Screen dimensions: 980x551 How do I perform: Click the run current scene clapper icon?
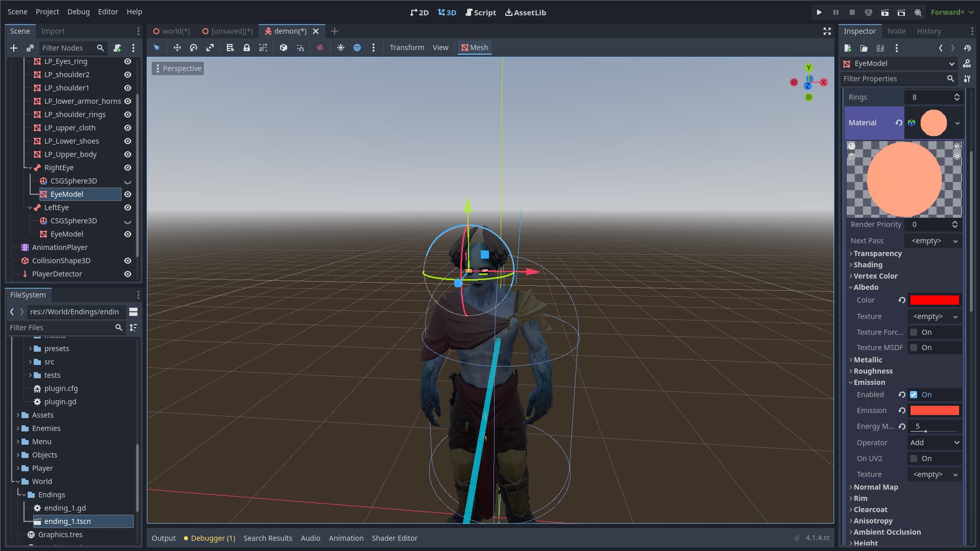885,12
